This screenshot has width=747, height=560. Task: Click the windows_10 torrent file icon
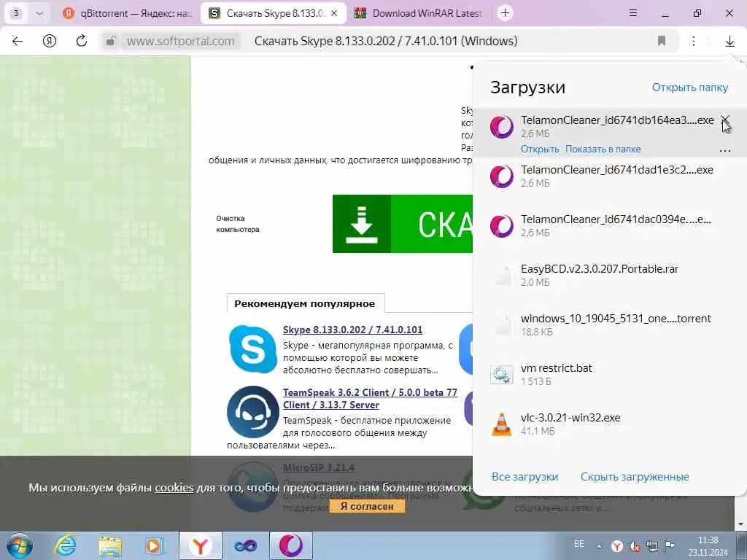(502, 324)
